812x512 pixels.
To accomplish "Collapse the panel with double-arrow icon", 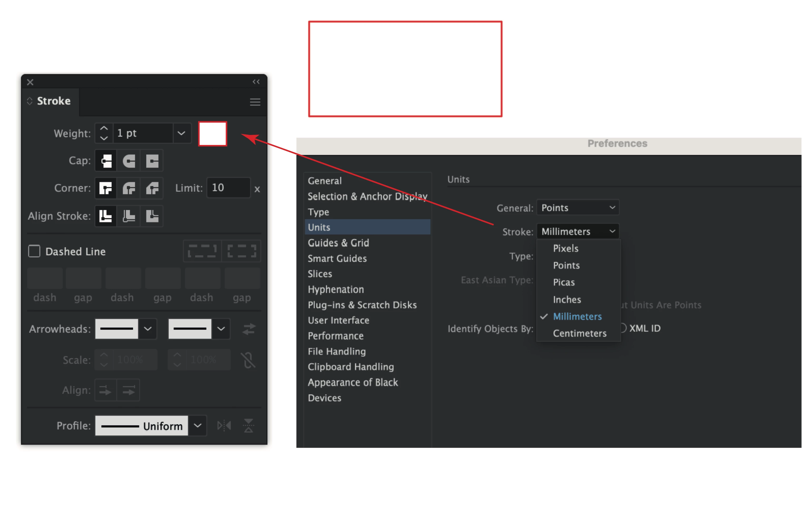I will click(256, 82).
